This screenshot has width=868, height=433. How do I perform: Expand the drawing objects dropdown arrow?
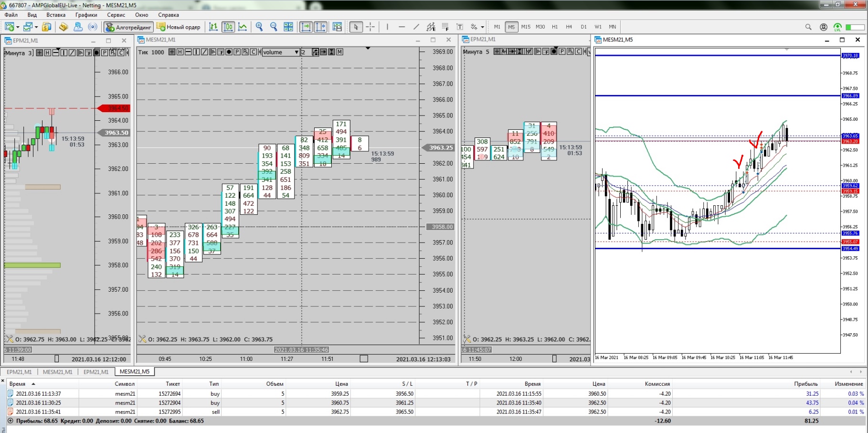pyautogui.click(x=482, y=27)
